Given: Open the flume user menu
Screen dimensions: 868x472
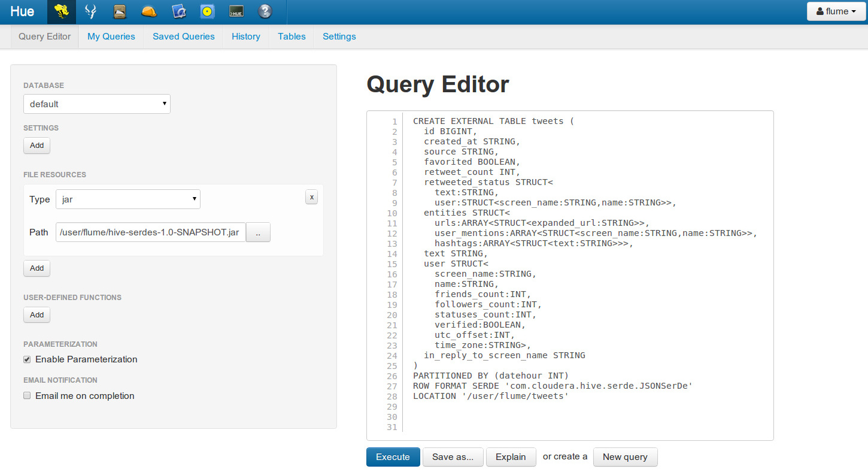Looking at the screenshot, I should 836,11.
